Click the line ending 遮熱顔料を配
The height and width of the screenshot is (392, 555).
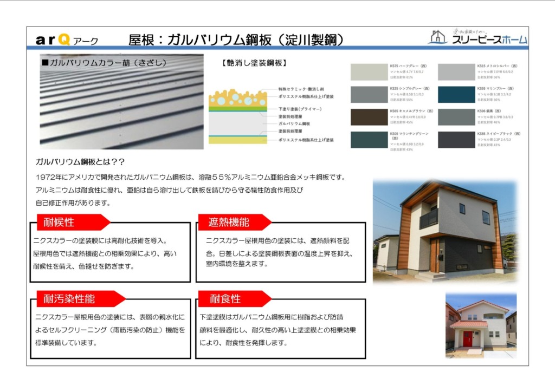pyautogui.click(x=277, y=241)
